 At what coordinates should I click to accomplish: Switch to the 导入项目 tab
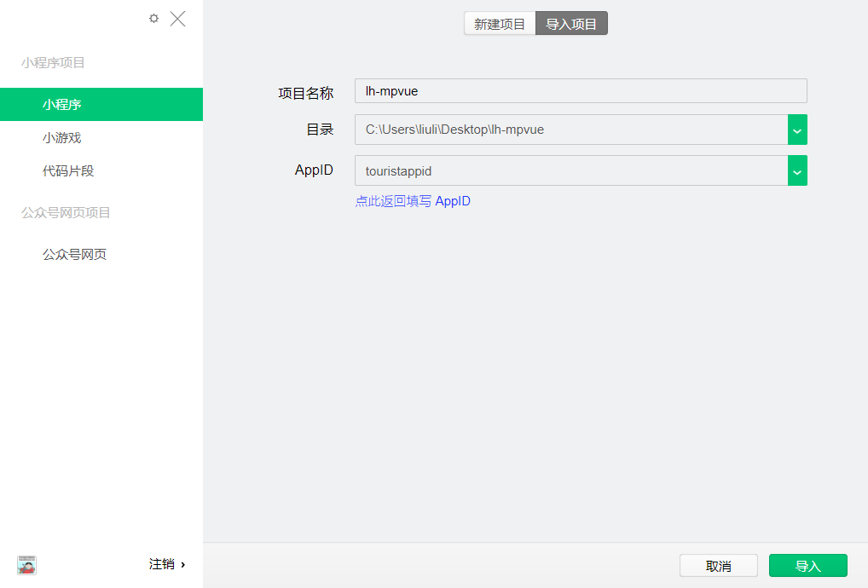click(571, 24)
